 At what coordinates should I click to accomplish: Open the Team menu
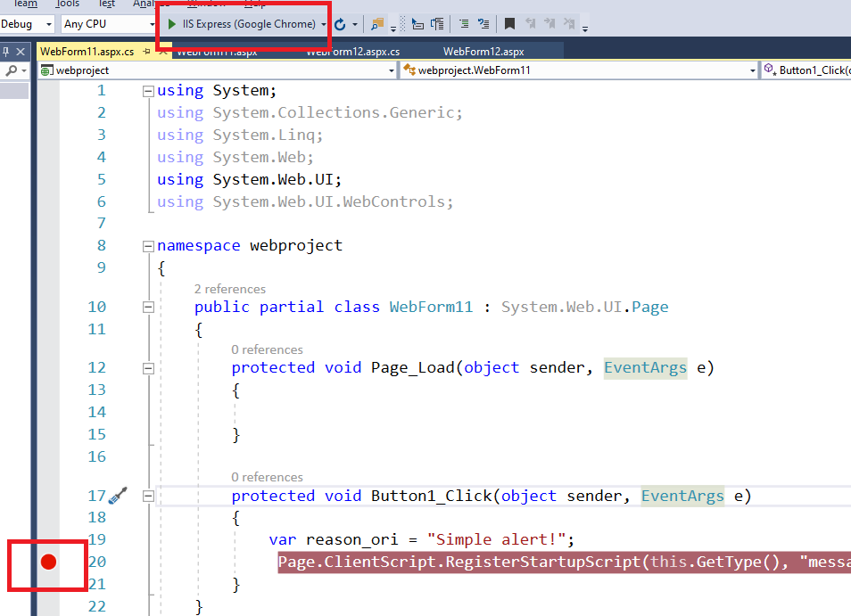point(25,4)
